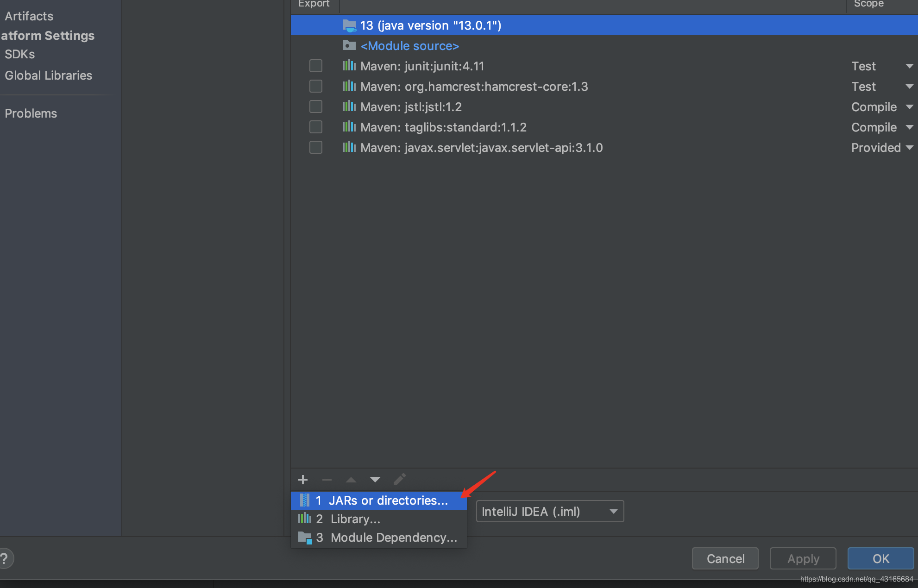The height and width of the screenshot is (588, 918).
Task: Click the help question mark icon
Action: pos(5,558)
